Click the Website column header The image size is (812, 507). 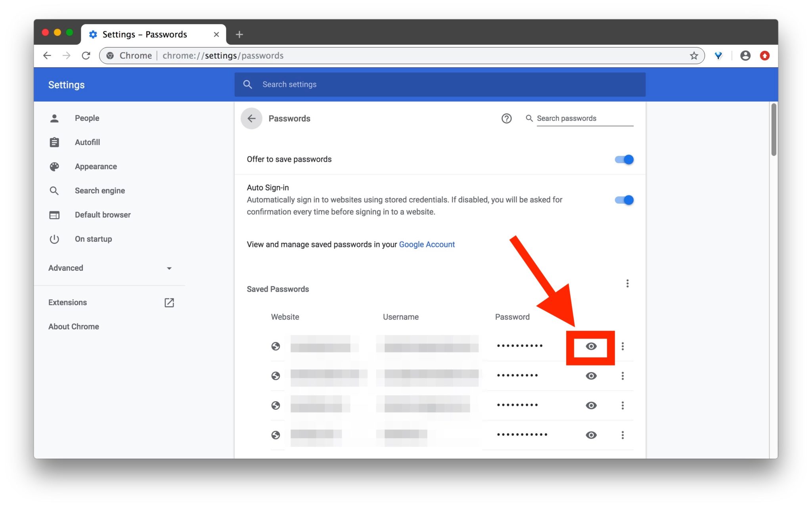(285, 317)
